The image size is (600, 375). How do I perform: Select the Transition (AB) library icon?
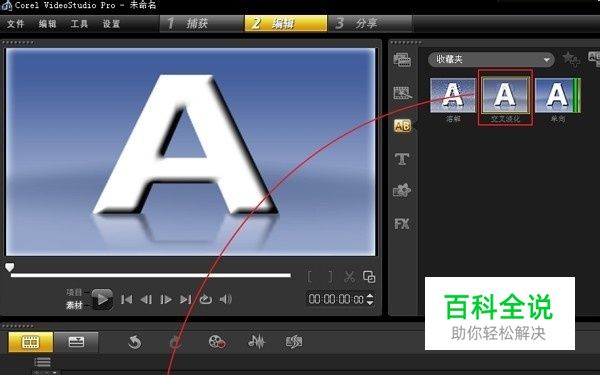pos(402,126)
